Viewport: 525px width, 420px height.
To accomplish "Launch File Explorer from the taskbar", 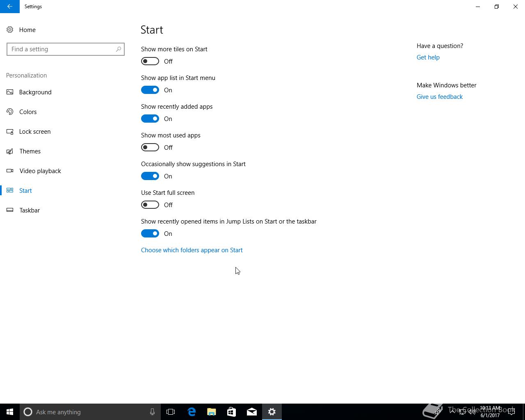I will (x=211, y=412).
